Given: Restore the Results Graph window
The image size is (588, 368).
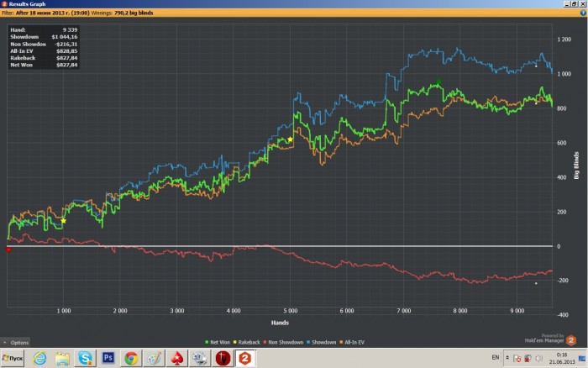Looking at the screenshot, I should tap(574, 3).
